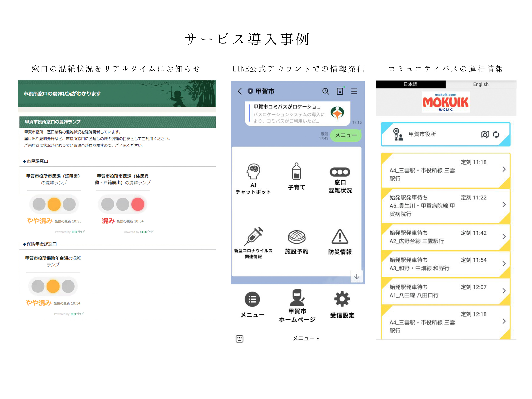Click the red congestion lamp for 住民異動

(138, 204)
